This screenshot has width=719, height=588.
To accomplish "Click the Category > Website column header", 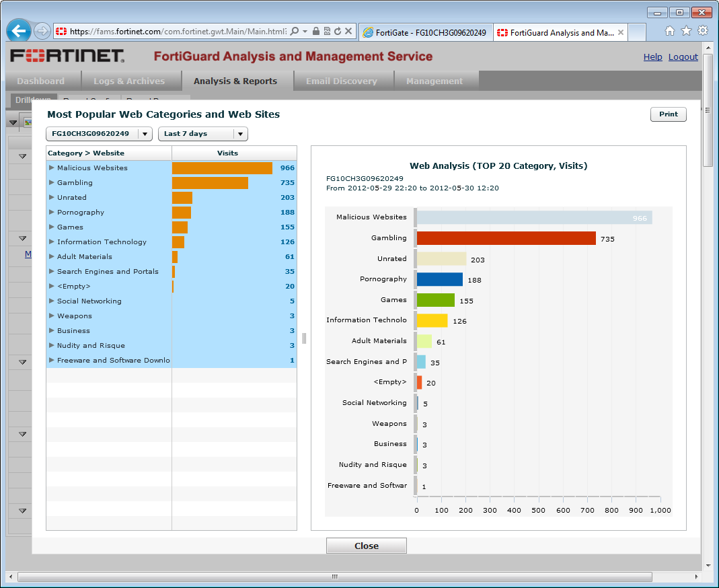I will coord(109,153).
